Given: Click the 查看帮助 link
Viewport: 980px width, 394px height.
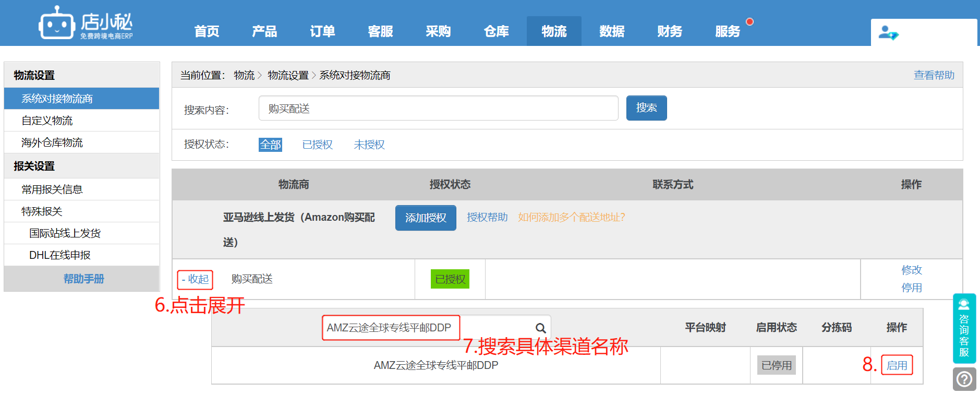Looking at the screenshot, I should click(934, 75).
